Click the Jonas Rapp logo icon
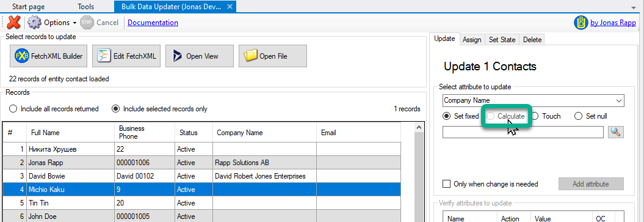The height and width of the screenshot is (222, 644). (581, 23)
